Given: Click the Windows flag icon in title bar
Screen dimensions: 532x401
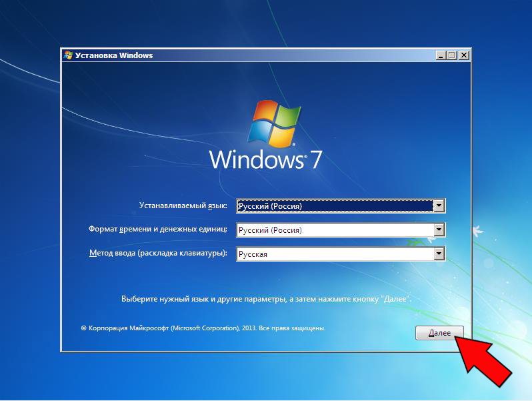Looking at the screenshot, I should click(68, 55).
